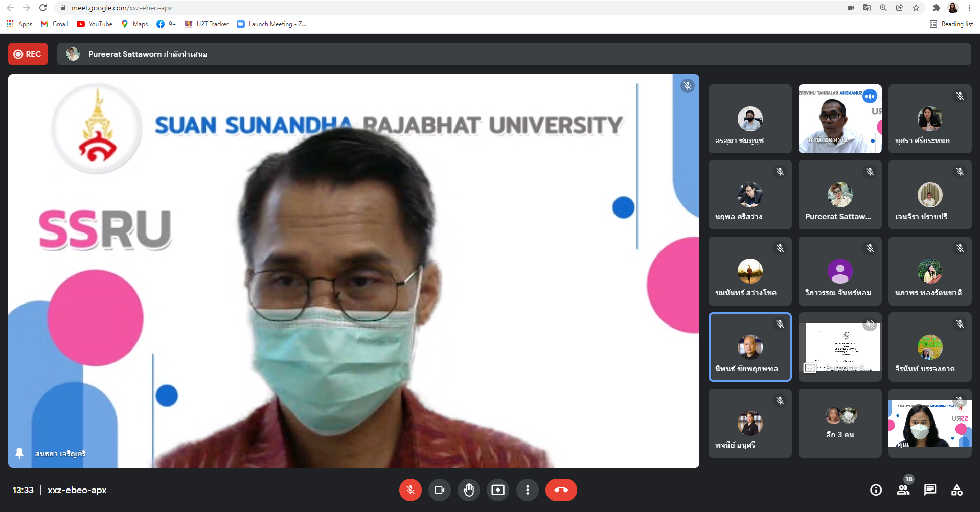Open the Reading list panel
The width and height of the screenshot is (980, 512).
[951, 24]
